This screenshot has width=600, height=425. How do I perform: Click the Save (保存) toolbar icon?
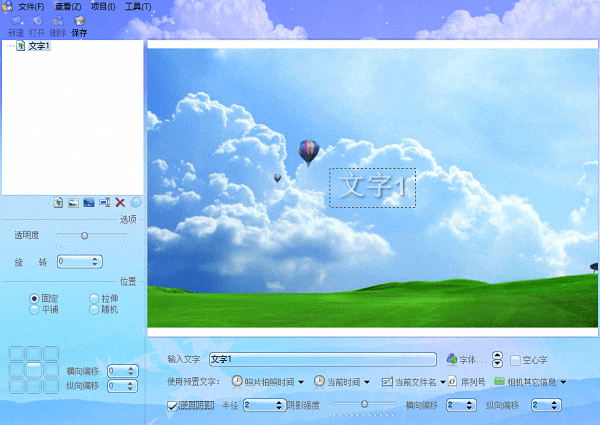79,25
